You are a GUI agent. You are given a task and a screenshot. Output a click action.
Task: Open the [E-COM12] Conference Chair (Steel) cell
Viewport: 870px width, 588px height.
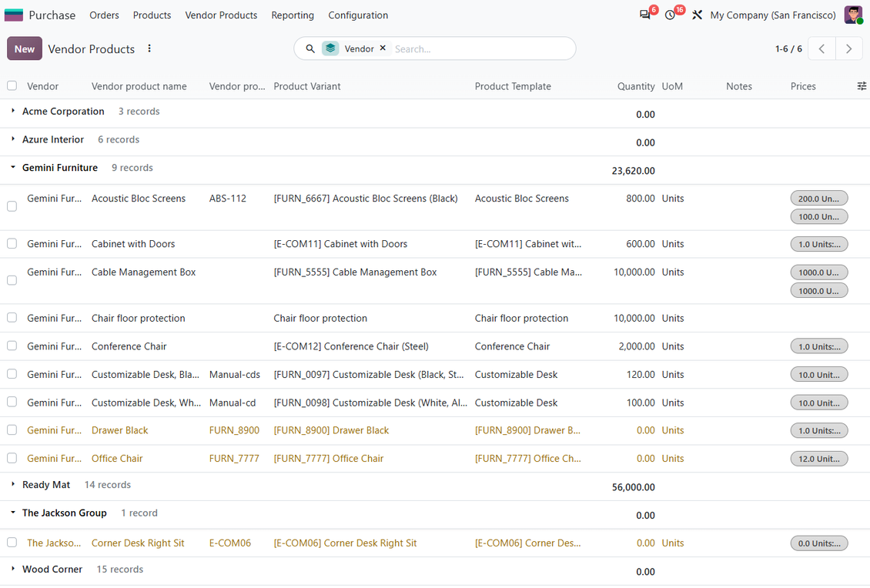point(351,346)
